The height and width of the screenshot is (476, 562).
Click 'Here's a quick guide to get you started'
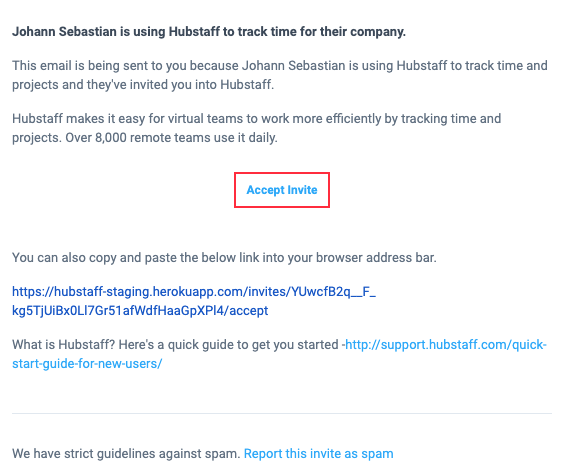point(229,345)
